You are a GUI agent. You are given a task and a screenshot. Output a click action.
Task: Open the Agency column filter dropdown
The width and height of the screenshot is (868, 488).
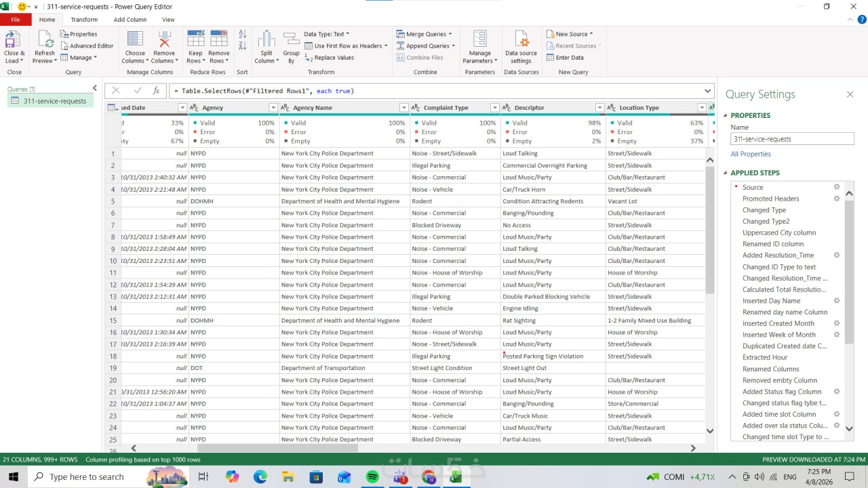pyautogui.click(x=273, y=108)
